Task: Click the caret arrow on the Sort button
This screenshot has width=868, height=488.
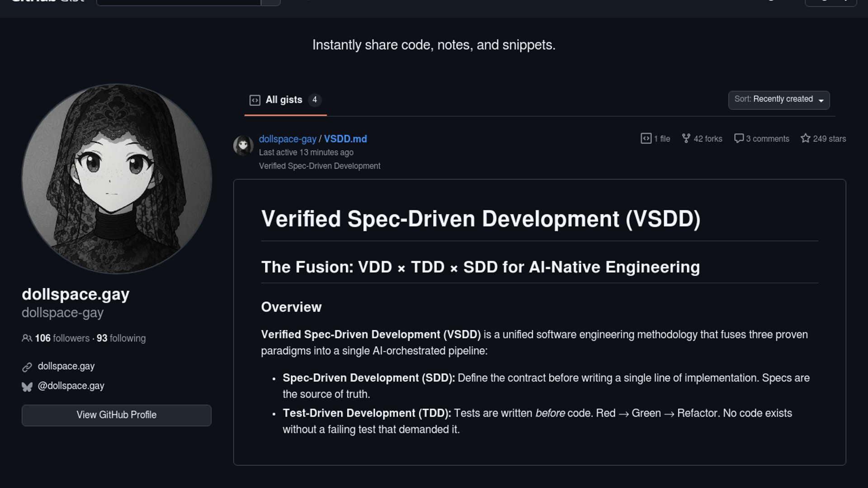Action: click(x=821, y=101)
